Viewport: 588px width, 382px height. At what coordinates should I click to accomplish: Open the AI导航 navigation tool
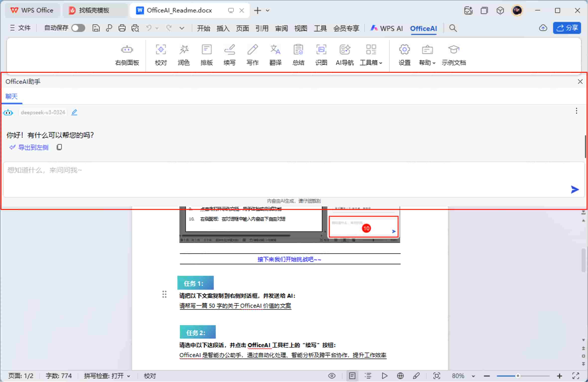[344, 54]
